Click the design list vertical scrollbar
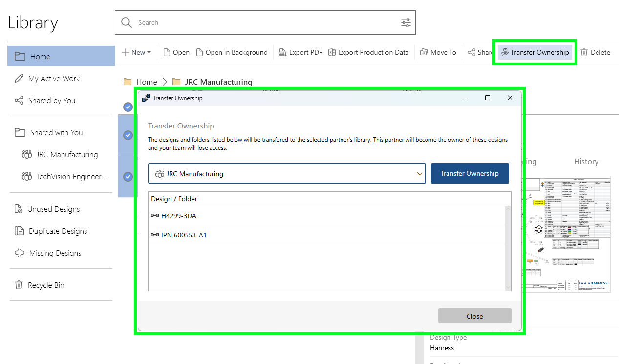The width and height of the screenshot is (619, 364). pyautogui.click(x=508, y=248)
